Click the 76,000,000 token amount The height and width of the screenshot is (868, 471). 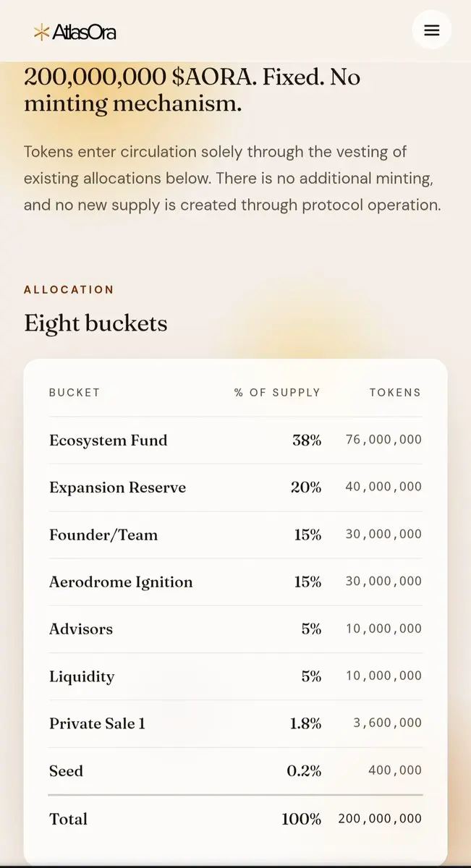[383, 440]
